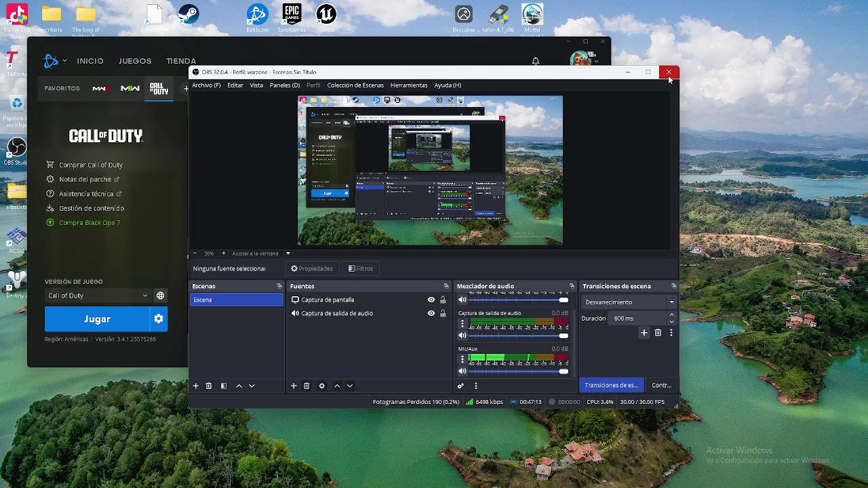This screenshot has height=488, width=868.
Task: Switch to the Contr... tab
Action: click(661, 385)
